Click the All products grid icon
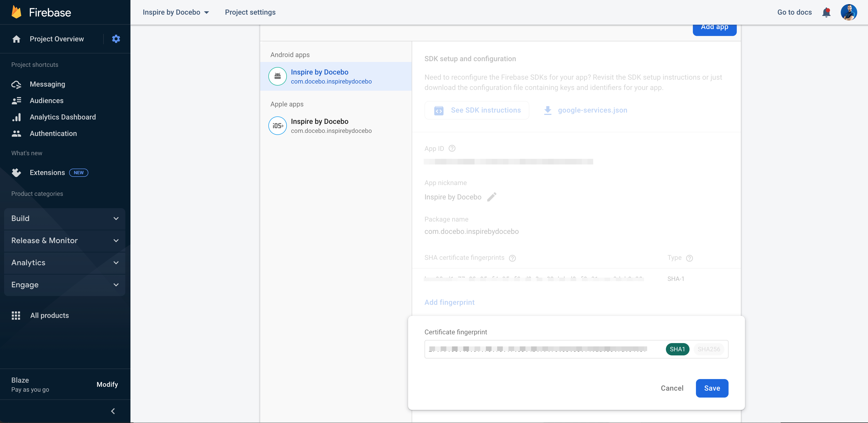 [16, 315]
